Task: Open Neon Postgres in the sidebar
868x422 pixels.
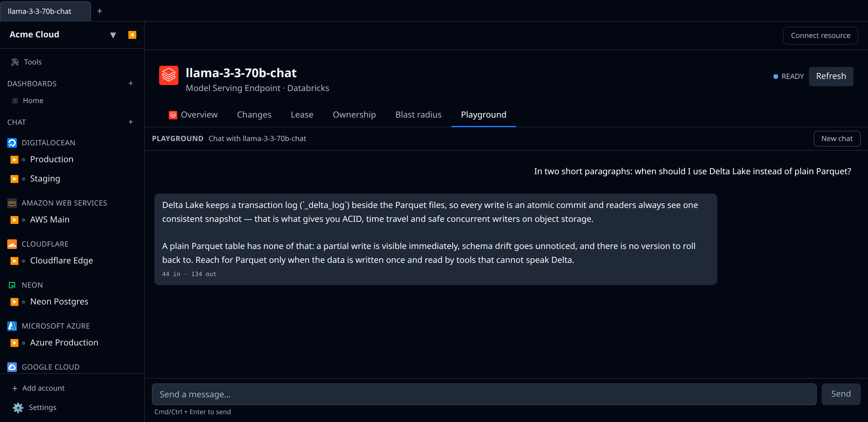Action: pyautogui.click(x=59, y=302)
